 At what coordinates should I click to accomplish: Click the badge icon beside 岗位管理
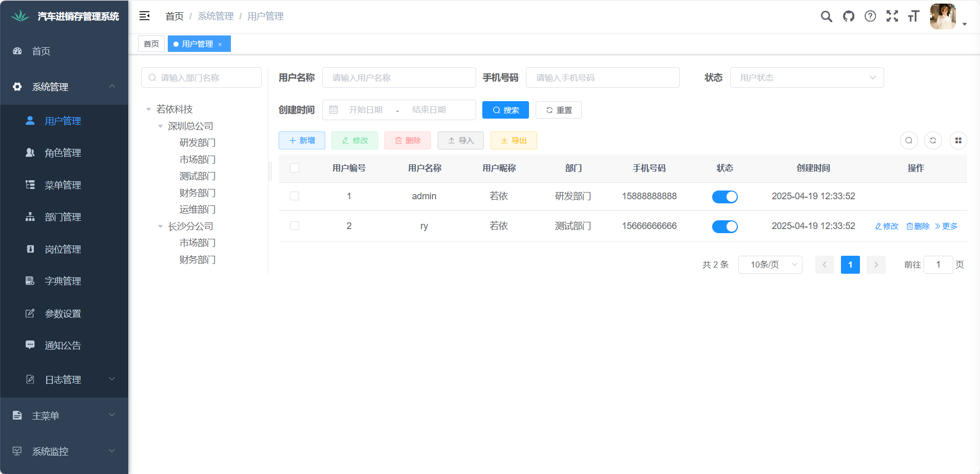click(30, 249)
